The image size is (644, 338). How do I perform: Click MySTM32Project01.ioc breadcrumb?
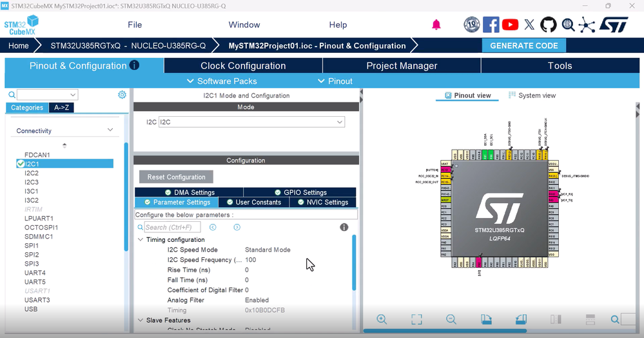coord(317,46)
